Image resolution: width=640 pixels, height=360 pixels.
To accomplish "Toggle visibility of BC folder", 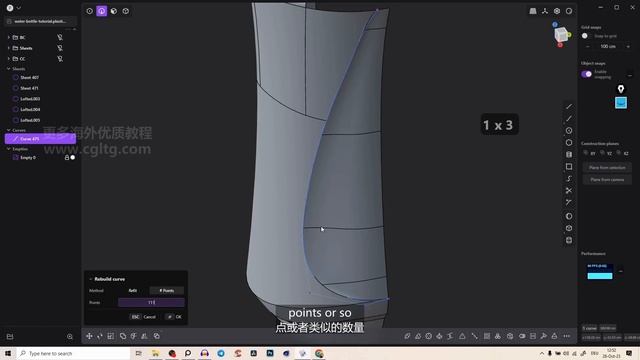I will click(60, 37).
